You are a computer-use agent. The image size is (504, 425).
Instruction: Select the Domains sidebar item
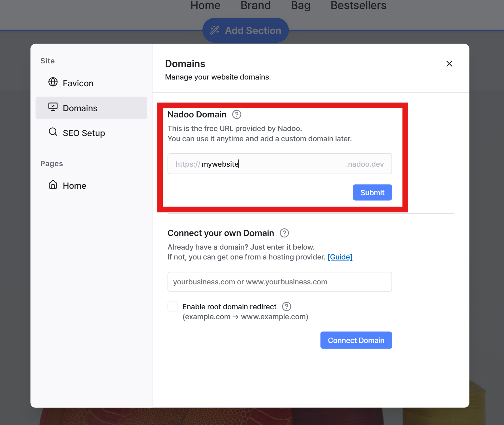[91, 108]
